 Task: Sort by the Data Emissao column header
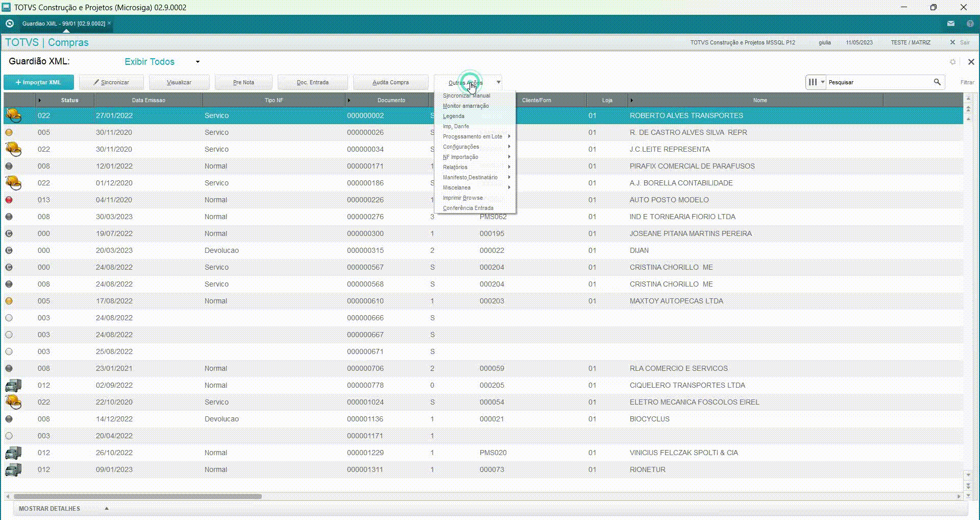[149, 100]
